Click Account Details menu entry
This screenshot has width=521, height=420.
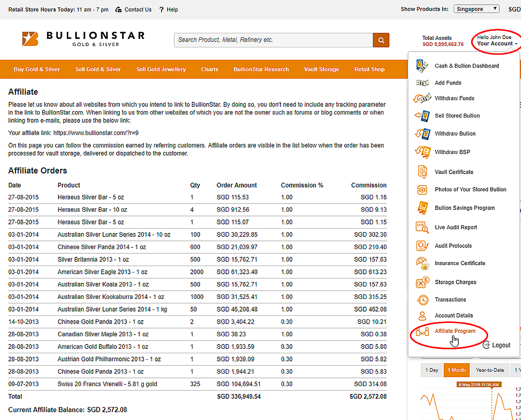pos(454,315)
